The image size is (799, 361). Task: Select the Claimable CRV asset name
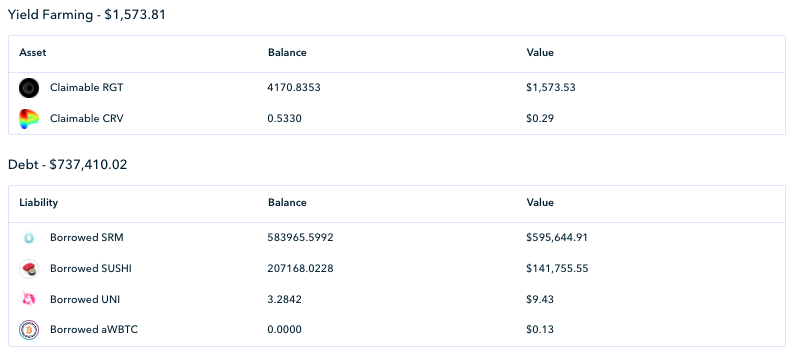87,118
